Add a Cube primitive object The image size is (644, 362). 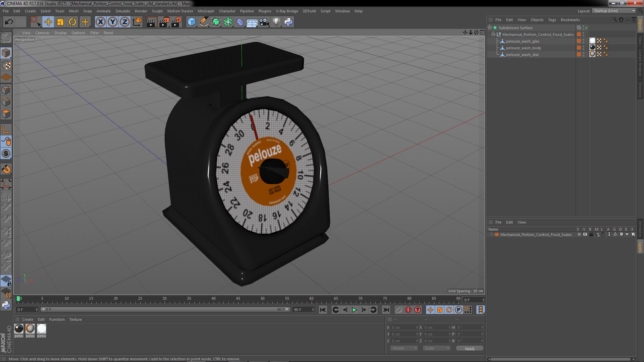tap(192, 22)
